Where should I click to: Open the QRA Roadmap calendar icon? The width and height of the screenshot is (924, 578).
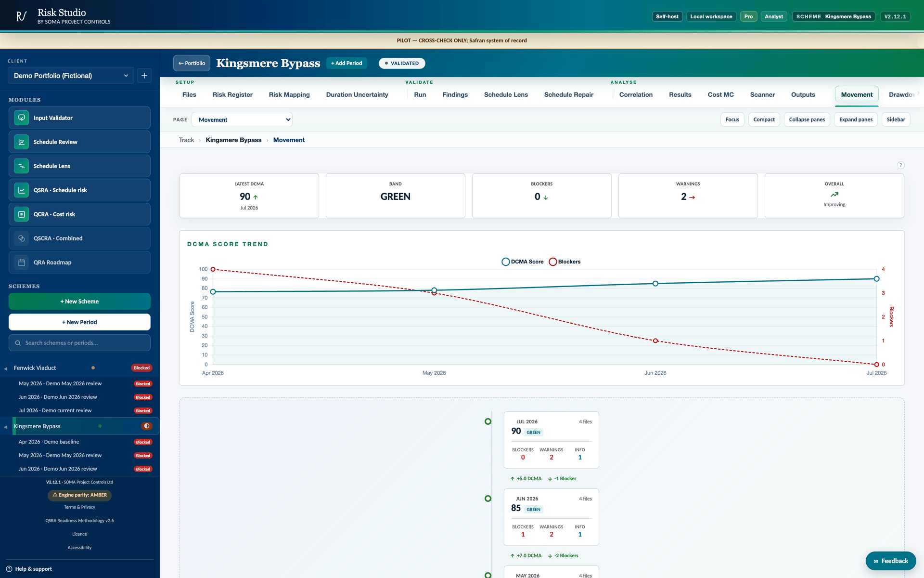(x=22, y=263)
